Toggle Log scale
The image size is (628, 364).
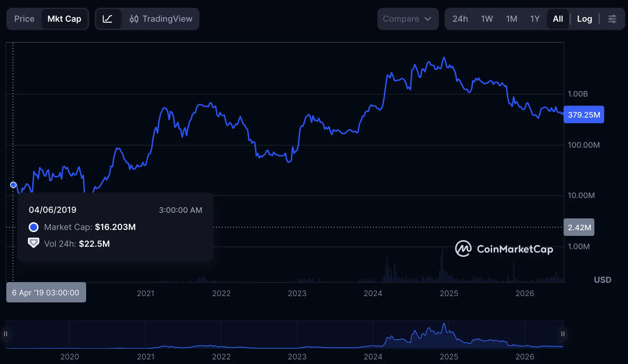point(585,19)
